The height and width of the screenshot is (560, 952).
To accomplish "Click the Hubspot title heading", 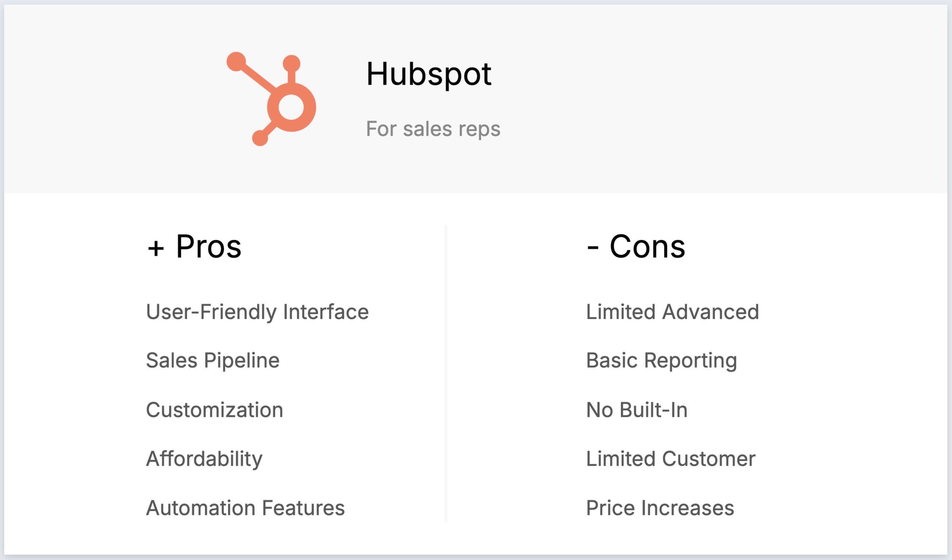I will pos(428,74).
